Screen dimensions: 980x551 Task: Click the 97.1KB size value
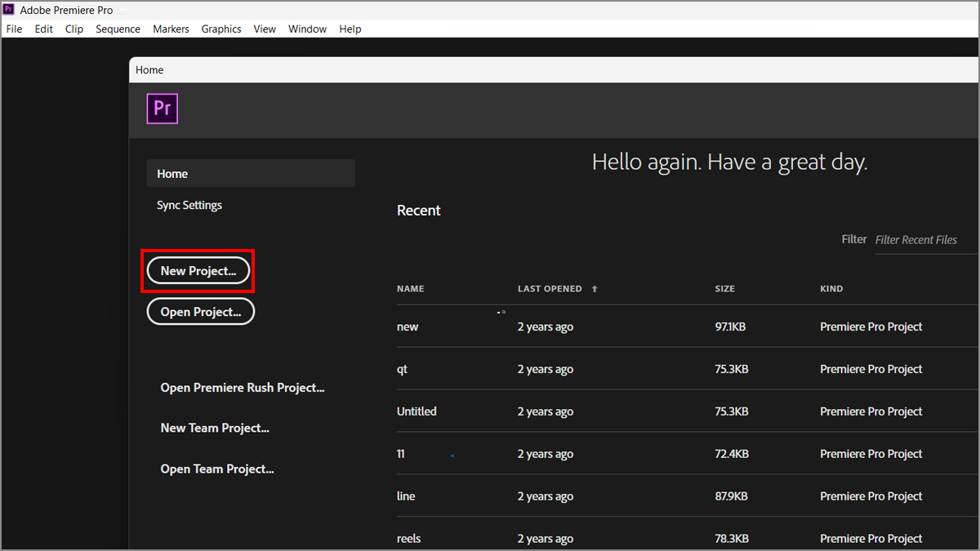coord(730,327)
